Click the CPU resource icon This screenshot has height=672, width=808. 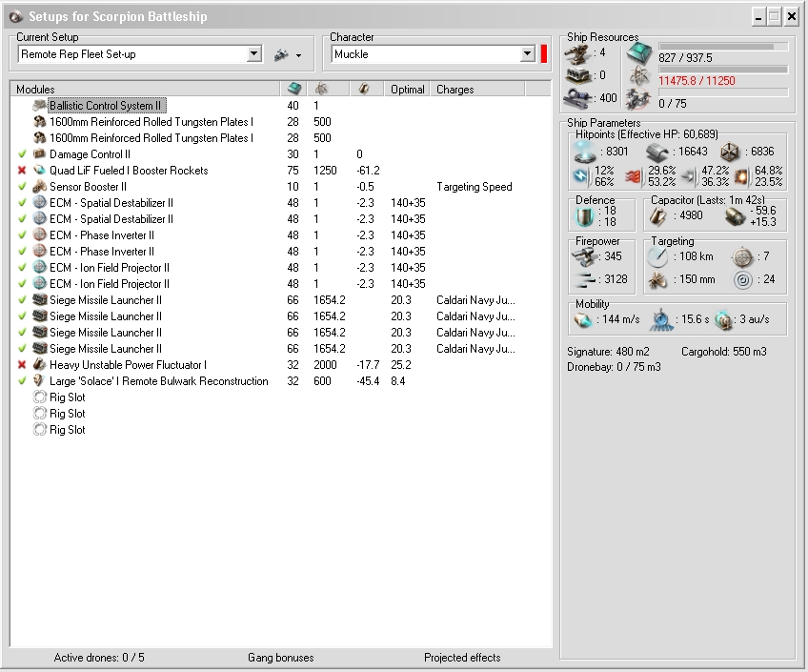pyautogui.click(x=639, y=54)
